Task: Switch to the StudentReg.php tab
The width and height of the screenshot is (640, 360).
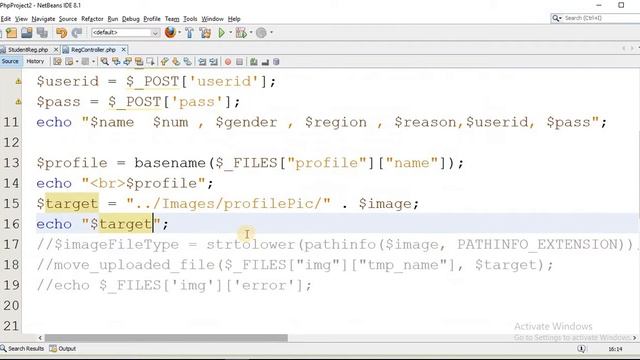Action: point(28,50)
